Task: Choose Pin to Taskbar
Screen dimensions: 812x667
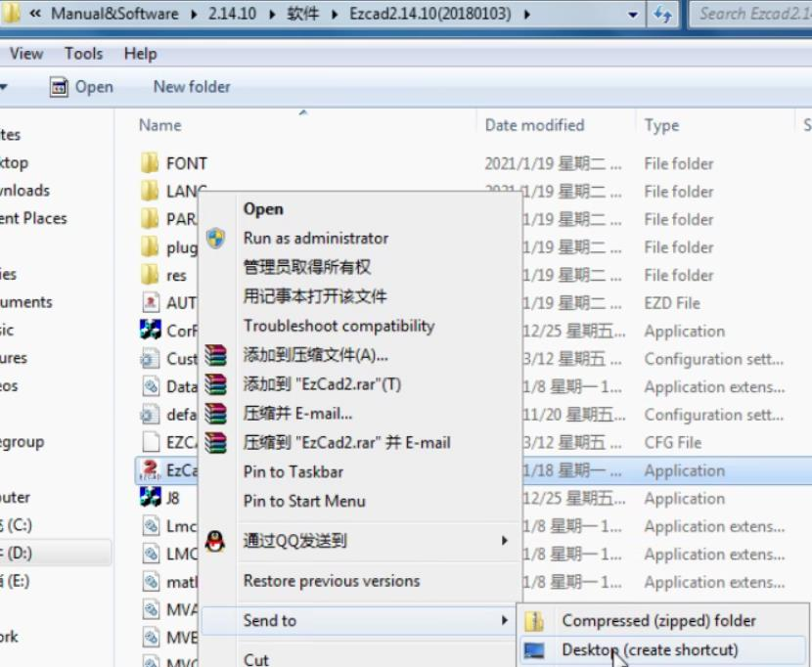Action: point(293,471)
